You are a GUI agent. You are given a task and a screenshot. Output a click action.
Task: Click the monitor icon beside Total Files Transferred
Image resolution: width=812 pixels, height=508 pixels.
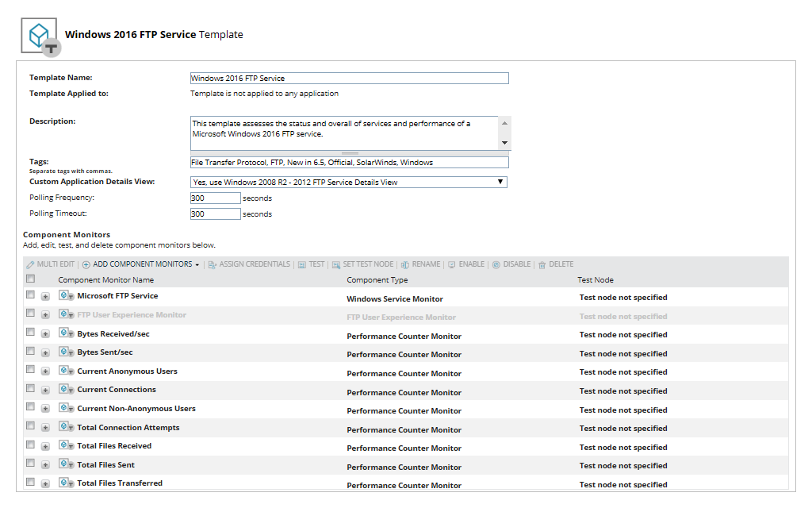[65, 483]
